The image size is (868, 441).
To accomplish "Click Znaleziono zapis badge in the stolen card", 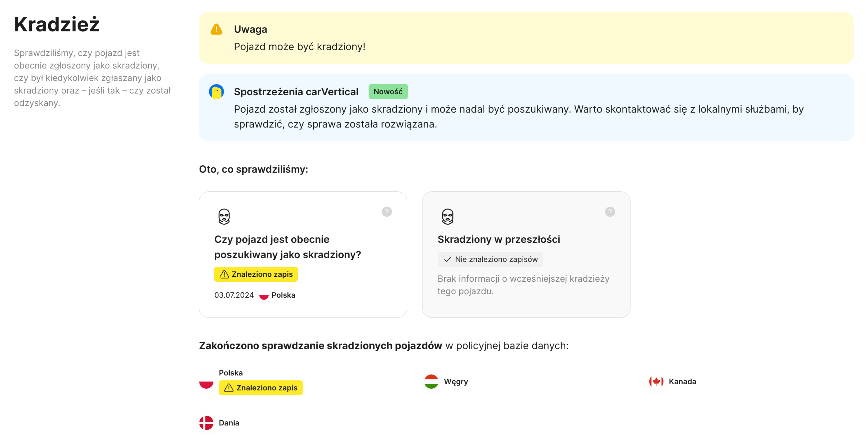I will click(256, 274).
